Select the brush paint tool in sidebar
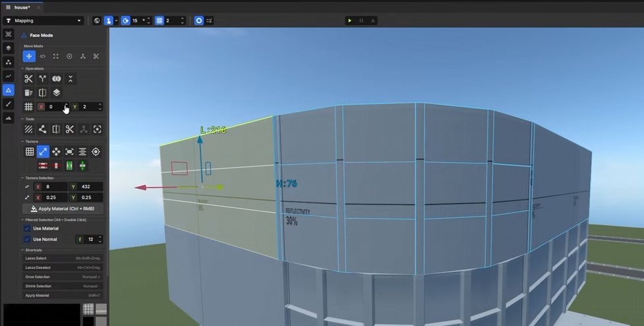The height and width of the screenshot is (326, 644). pos(8,104)
